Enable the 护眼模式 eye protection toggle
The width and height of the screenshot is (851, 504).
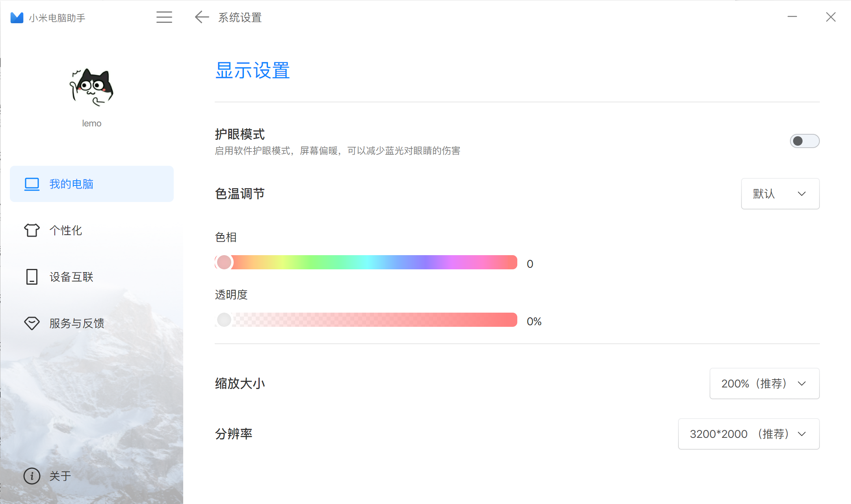805,141
